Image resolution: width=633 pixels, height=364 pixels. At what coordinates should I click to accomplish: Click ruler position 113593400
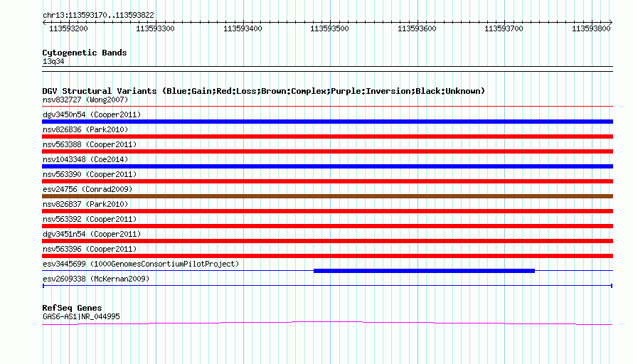243,28
